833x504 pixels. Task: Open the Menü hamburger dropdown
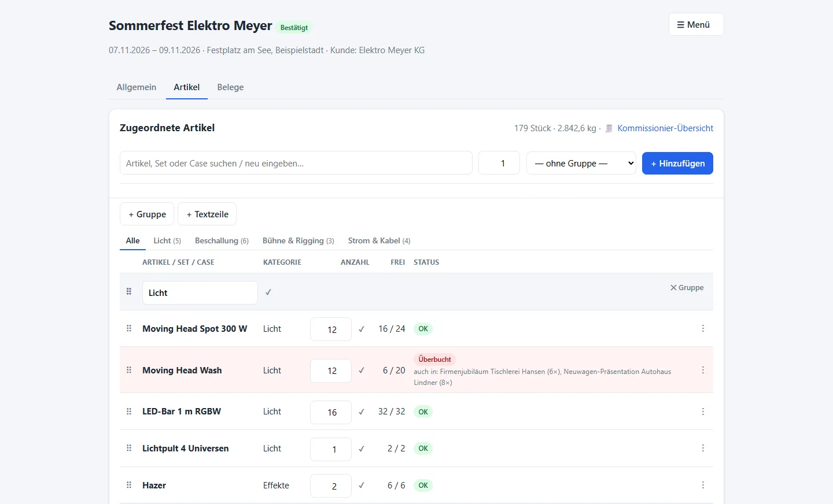(696, 25)
